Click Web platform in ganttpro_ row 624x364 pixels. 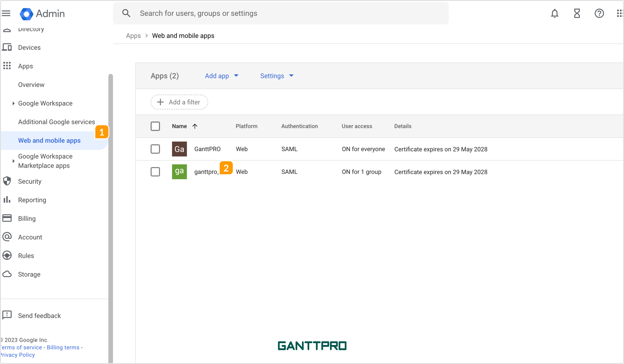pyautogui.click(x=242, y=172)
